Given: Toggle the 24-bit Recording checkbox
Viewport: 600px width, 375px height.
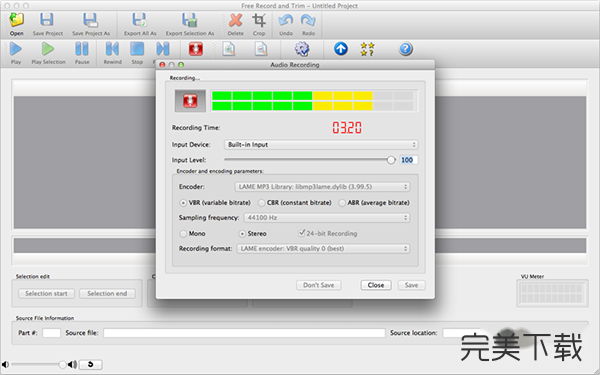Looking at the screenshot, I should pyautogui.click(x=302, y=233).
